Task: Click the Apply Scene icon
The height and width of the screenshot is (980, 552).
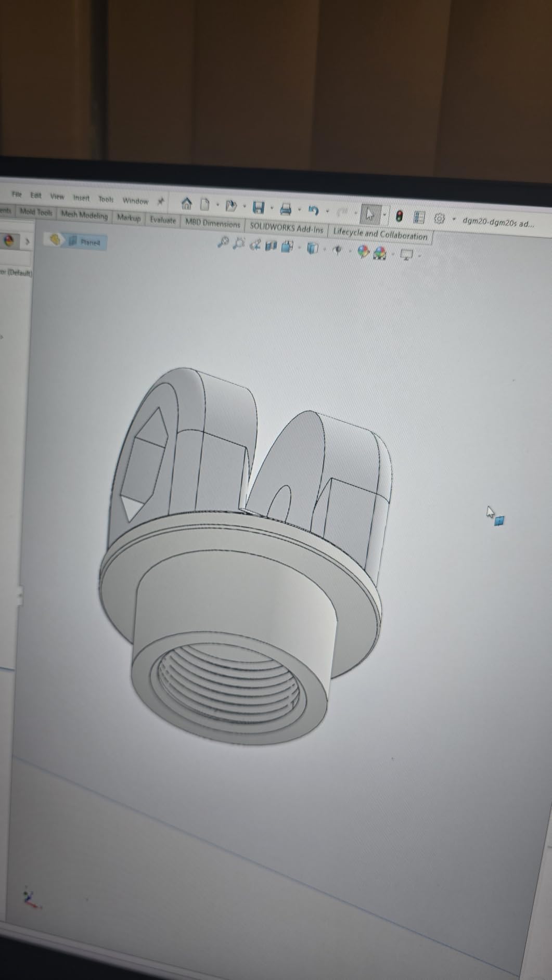Action: pos(380,253)
